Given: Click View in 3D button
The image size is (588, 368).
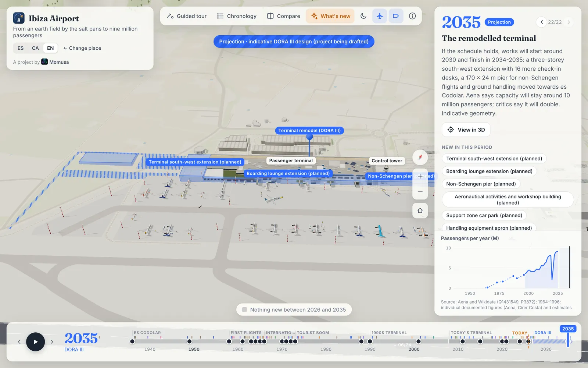Looking at the screenshot, I should tap(466, 130).
